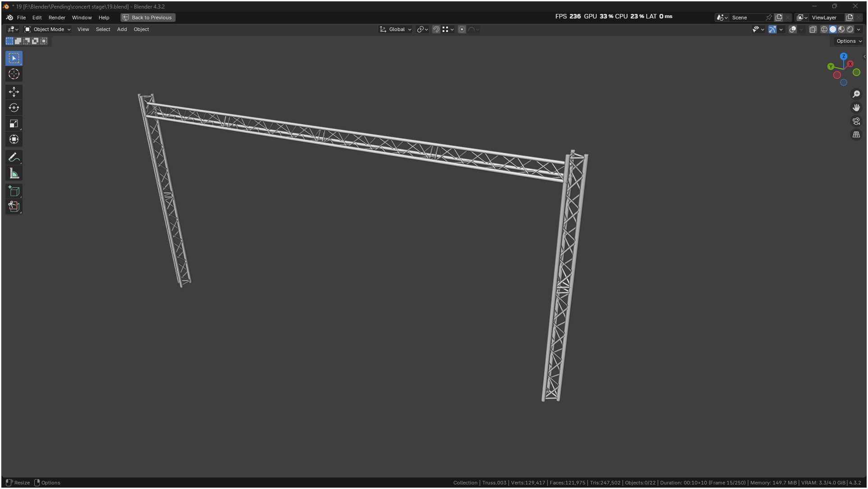The image size is (868, 489).
Task: Switch to orthographic/perspective grid view
Action: click(856, 135)
